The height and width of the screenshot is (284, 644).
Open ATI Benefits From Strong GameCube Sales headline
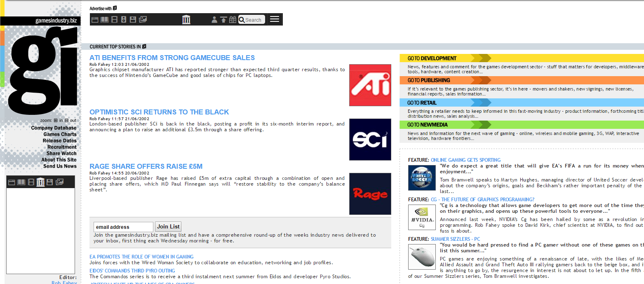[x=172, y=58]
